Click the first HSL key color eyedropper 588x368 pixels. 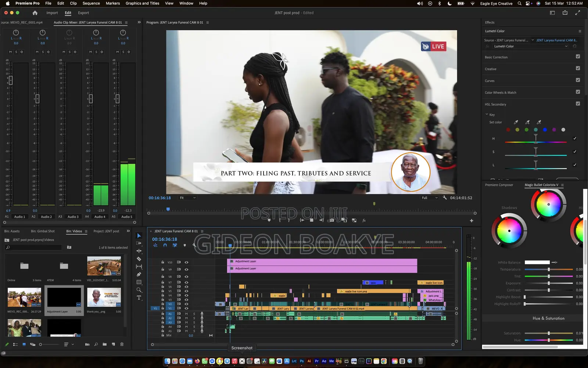coord(516,122)
